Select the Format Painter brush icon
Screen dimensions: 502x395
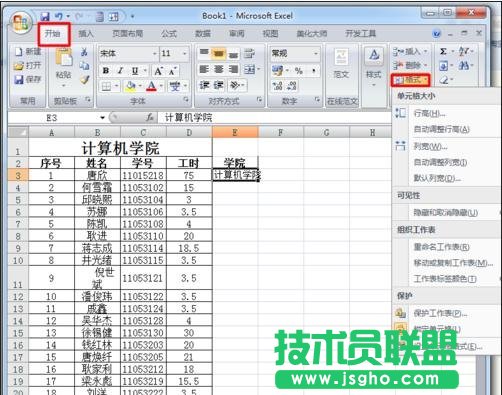pyautogui.click(x=85, y=79)
